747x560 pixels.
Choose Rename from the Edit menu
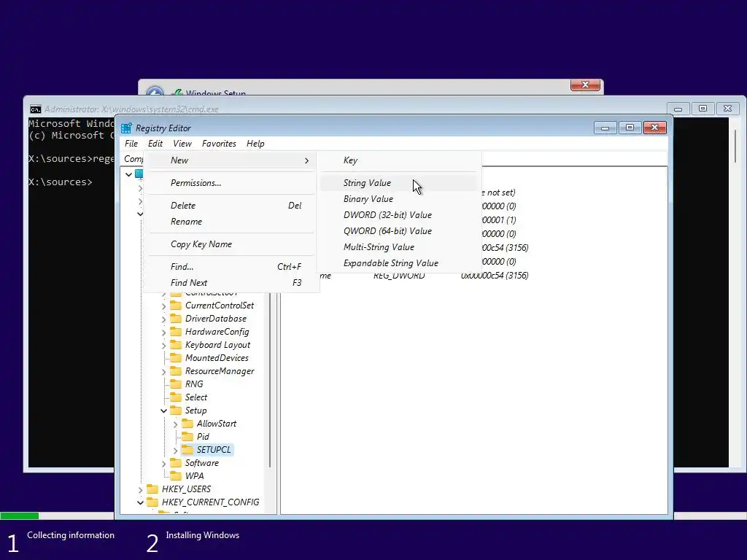coord(231,222)
